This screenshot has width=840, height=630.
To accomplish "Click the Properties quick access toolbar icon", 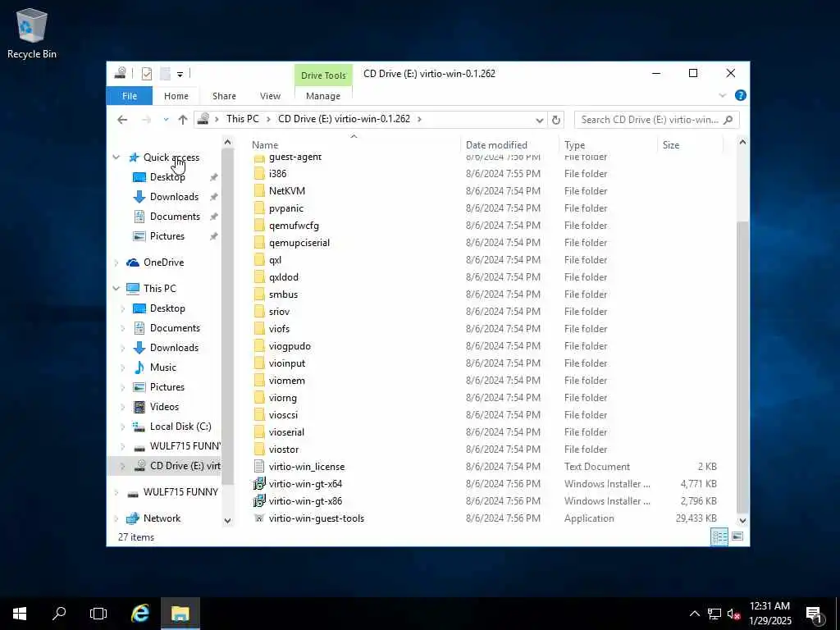I will (x=146, y=73).
